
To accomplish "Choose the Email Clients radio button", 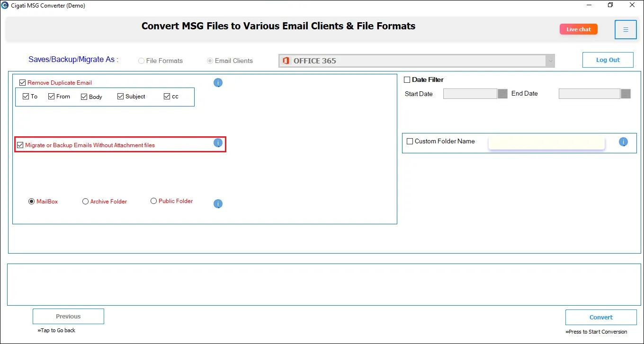I will [x=210, y=61].
